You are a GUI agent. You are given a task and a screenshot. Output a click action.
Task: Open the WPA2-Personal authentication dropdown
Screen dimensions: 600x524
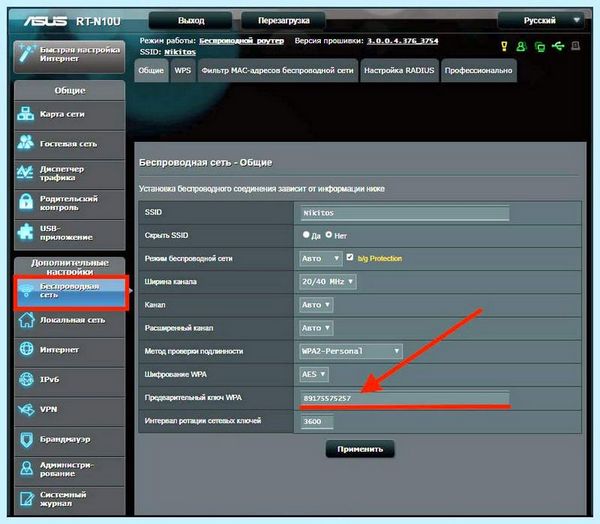click(351, 351)
